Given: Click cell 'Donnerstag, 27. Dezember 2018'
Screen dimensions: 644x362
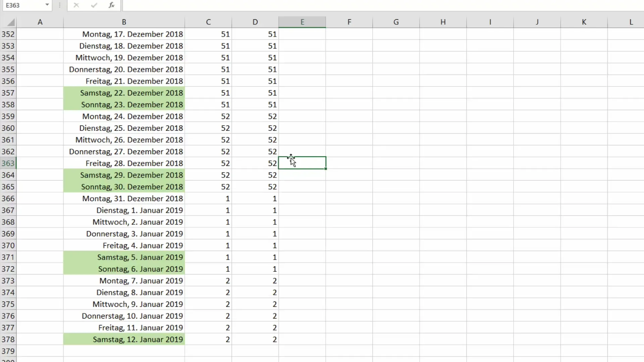Looking at the screenshot, I should click(124, 152).
